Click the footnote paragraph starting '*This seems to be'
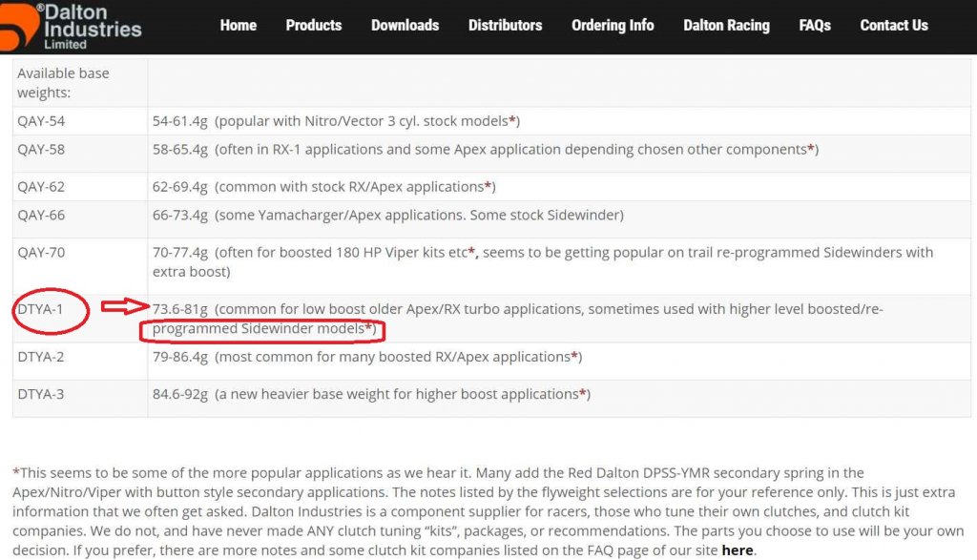977x560 pixels. (x=488, y=511)
